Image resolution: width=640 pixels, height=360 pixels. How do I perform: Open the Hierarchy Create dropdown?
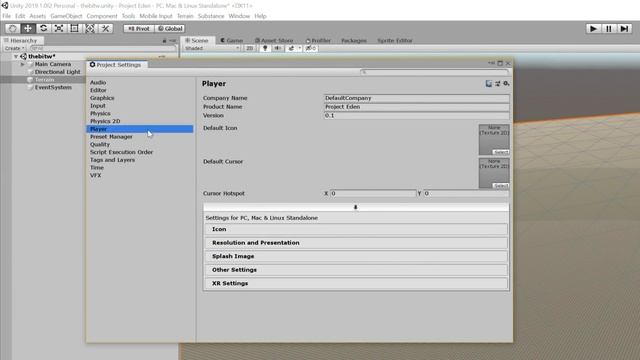coord(14,48)
